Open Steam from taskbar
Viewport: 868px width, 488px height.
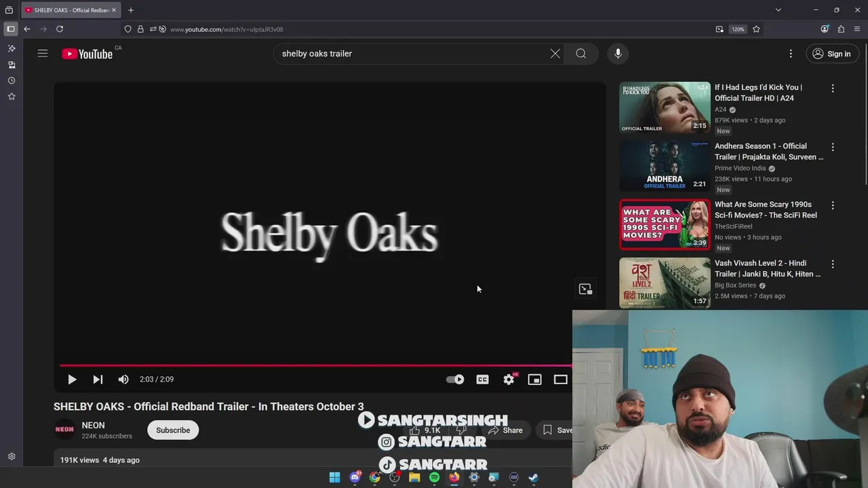(534, 478)
